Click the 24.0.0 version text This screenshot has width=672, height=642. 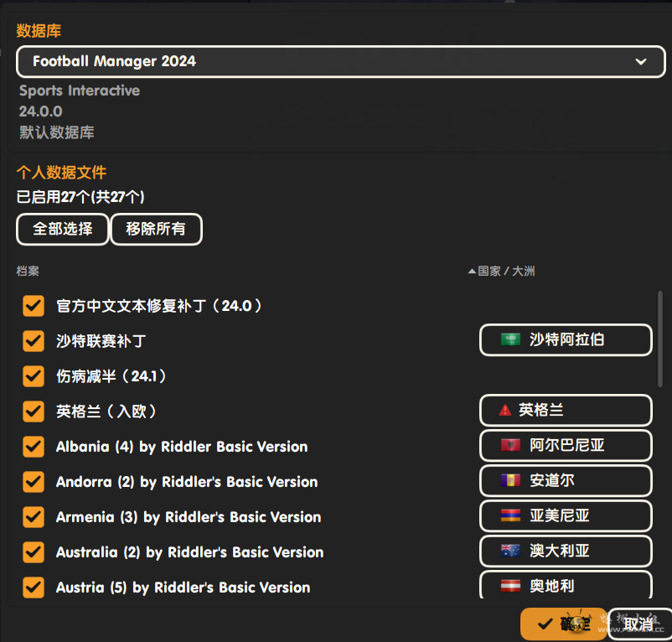[x=41, y=111]
